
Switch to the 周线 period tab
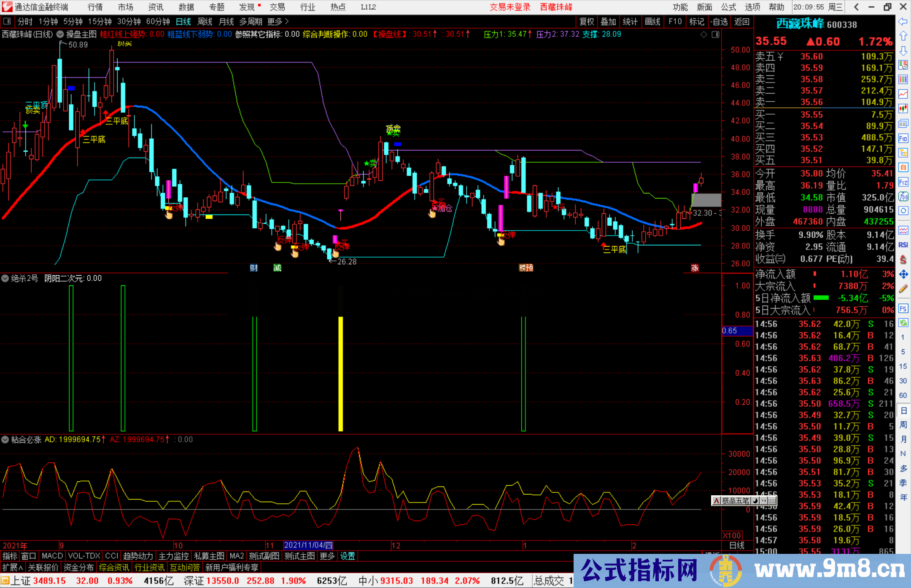click(x=205, y=21)
